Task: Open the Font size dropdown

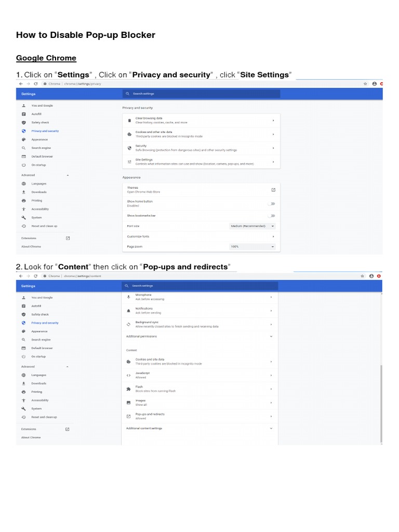Action: point(252,226)
